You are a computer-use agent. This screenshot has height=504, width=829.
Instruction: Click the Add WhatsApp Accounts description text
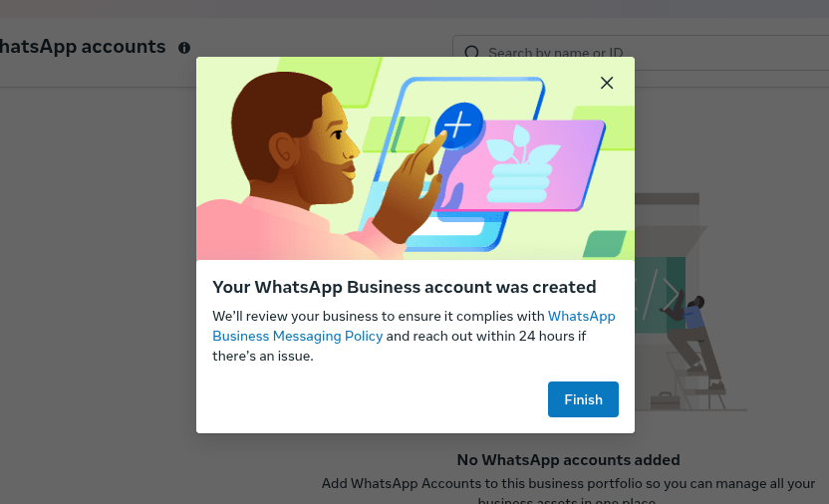pos(568,484)
